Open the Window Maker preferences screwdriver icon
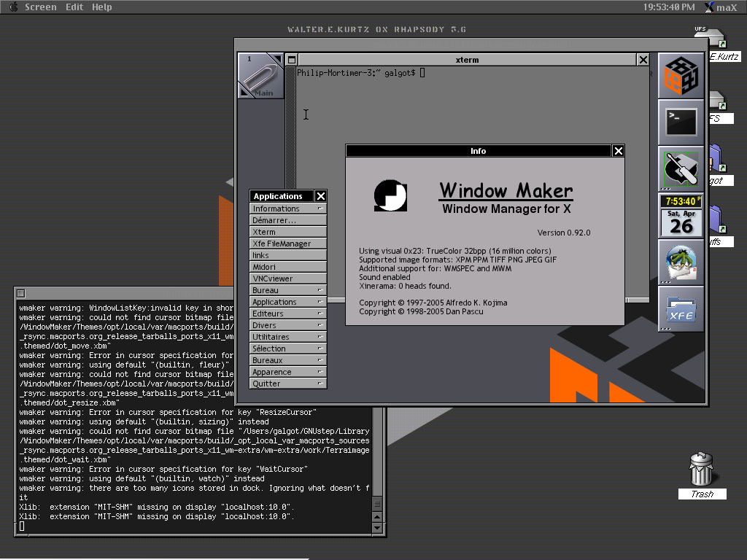The width and height of the screenshot is (747, 560). click(x=681, y=168)
